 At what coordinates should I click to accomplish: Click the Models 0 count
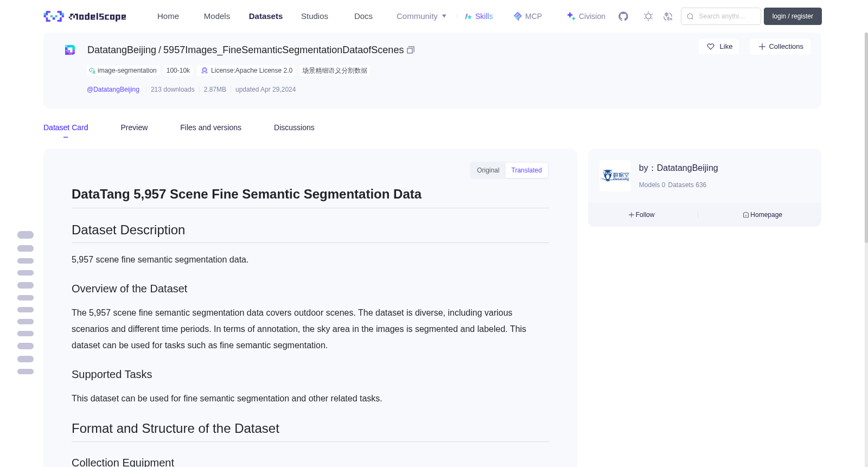click(x=652, y=185)
